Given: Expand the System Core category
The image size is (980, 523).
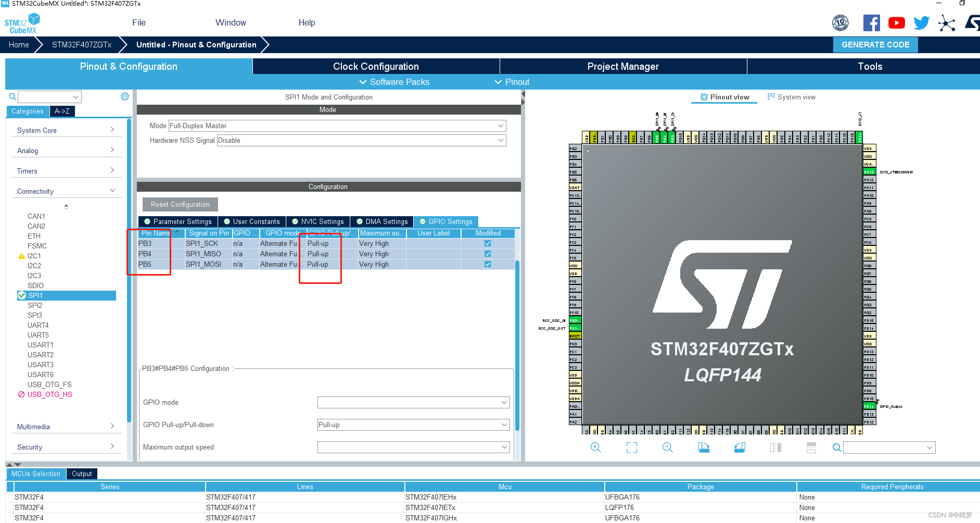Looking at the screenshot, I should click(x=66, y=130).
